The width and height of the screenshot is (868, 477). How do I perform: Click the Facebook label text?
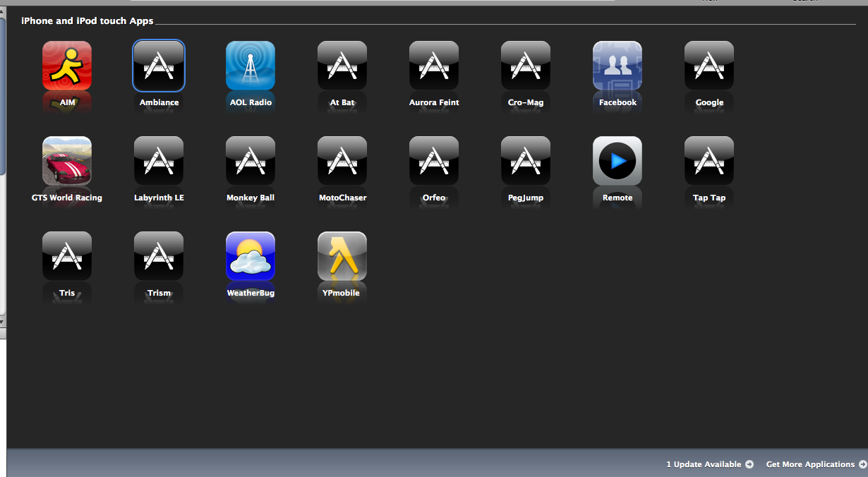(617, 102)
